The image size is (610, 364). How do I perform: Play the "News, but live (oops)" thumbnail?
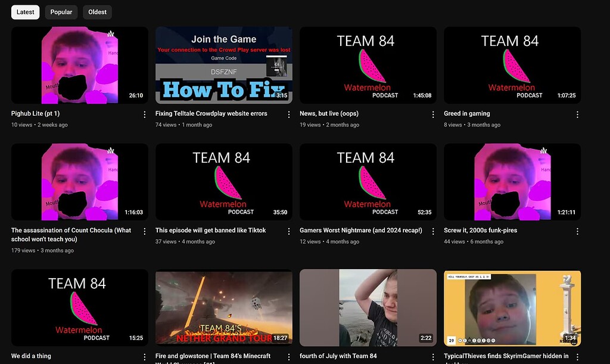pos(368,64)
